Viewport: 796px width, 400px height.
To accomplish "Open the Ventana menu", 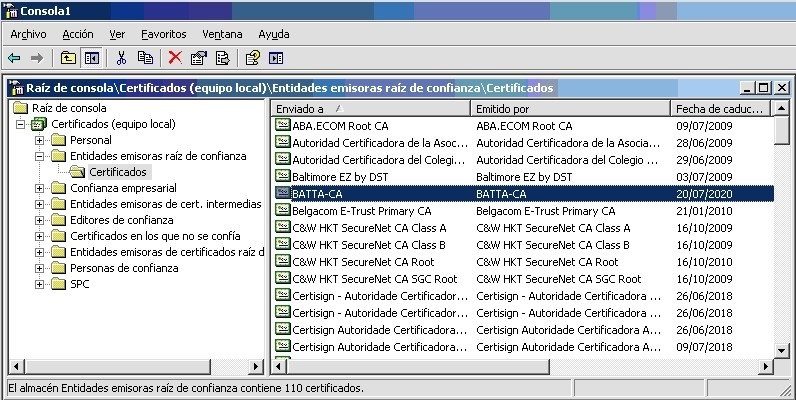I will (222, 34).
